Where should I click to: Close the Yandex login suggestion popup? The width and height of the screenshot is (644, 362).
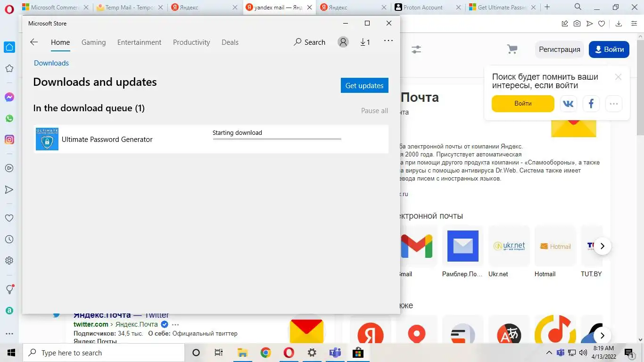618,77
